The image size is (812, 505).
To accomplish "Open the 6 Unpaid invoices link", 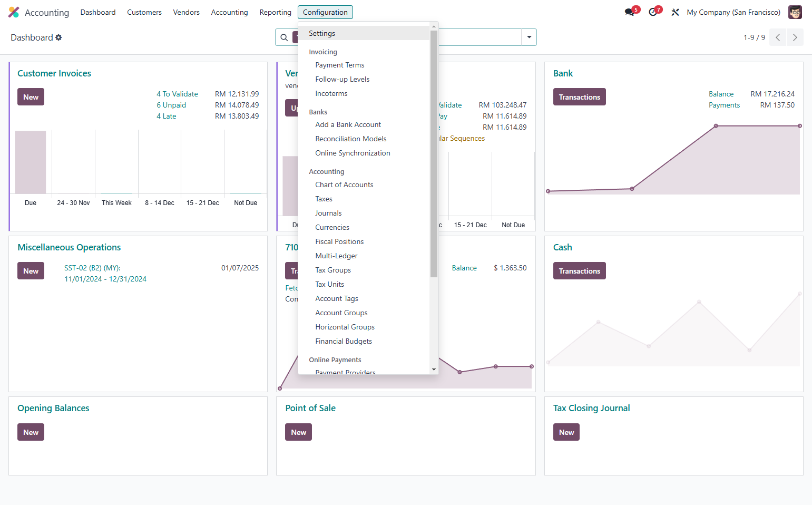I will (171, 105).
